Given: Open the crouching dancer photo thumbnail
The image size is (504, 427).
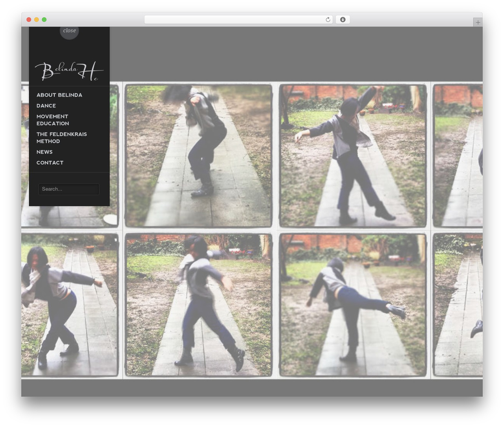Looking at the screenshot, I should tap(198, 156).
